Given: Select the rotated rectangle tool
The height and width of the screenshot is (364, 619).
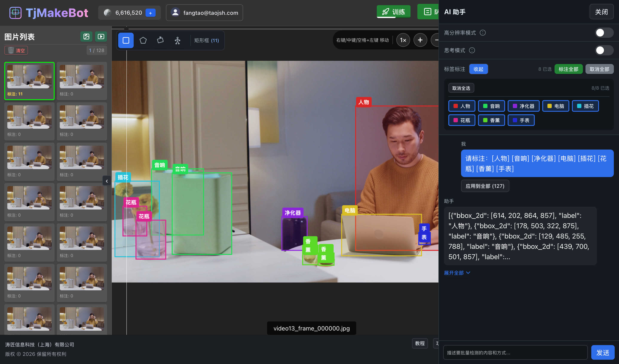Looking at the screenshot, I should pyautogui.click(x=160, y=40).
